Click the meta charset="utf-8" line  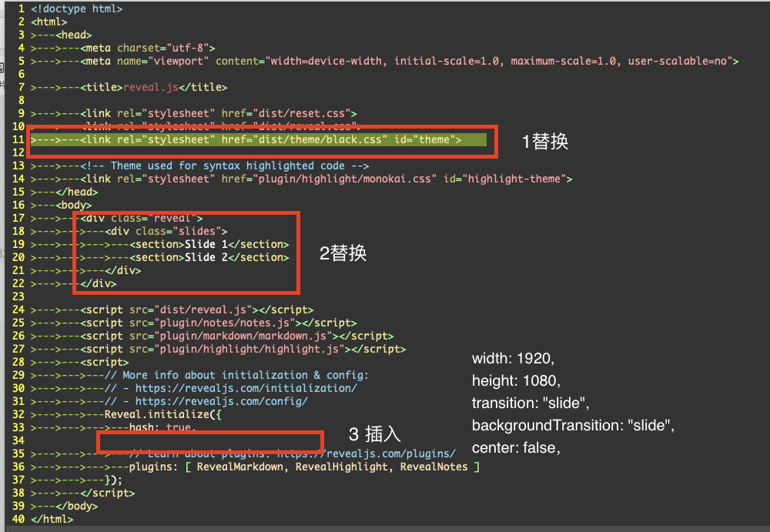pos(148,49)
